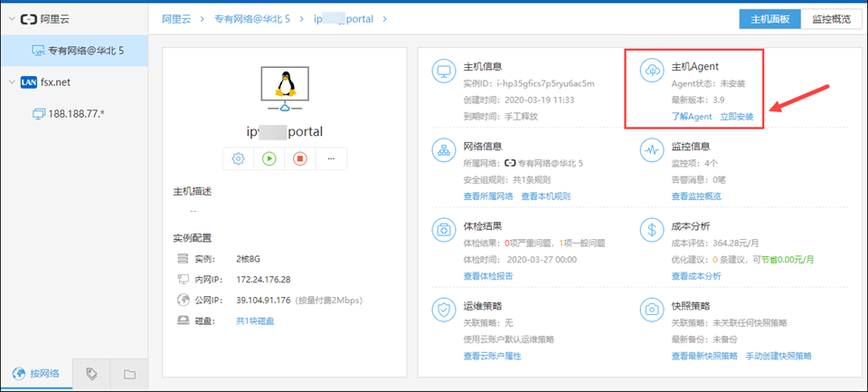Click the folder icon tab at bottom left
868x392 pixels.
coord(129,373)
